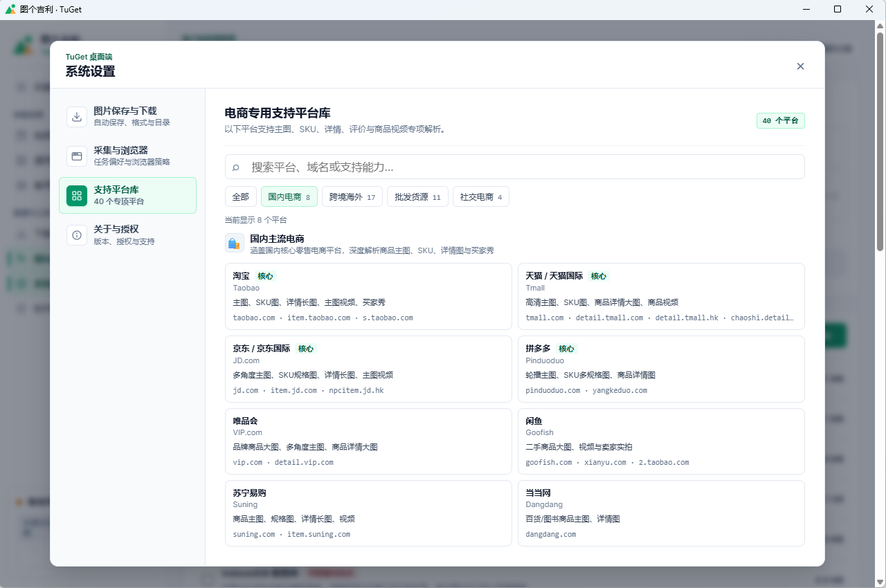Click the 核心 tag on the 京东 card

(x=306, y=349)
